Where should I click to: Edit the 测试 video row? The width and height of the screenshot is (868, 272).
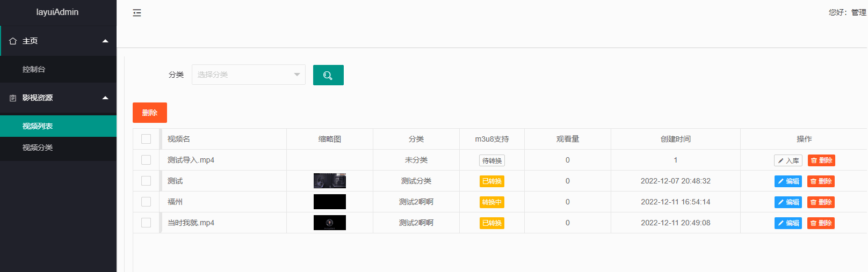[x=788, y=181]
